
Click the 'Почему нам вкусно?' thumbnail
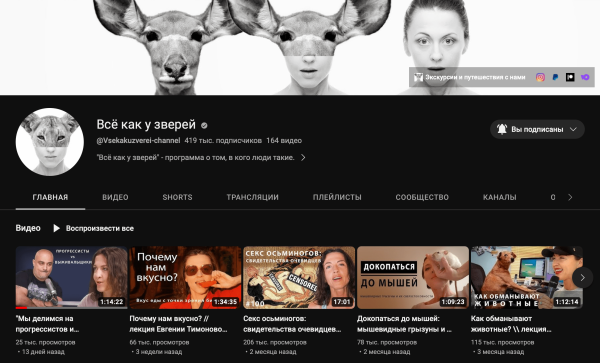[185, 277]
